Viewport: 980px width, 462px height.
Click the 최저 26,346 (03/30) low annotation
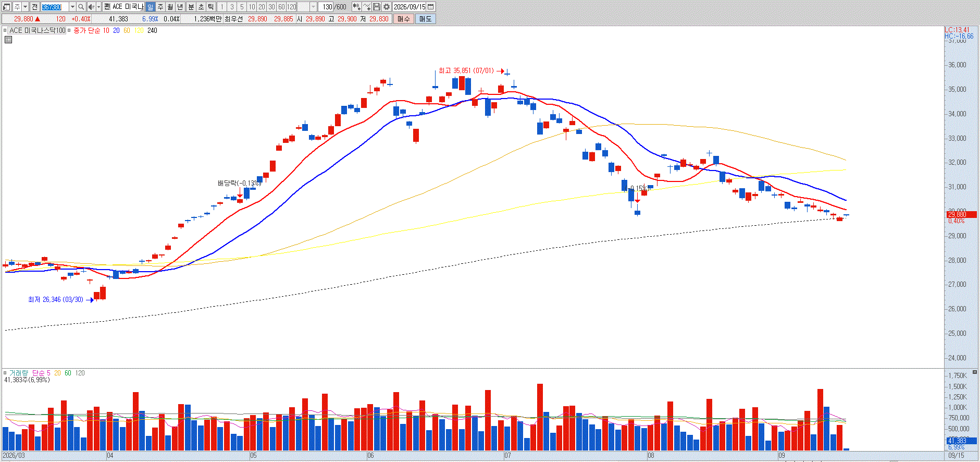[56, 299]
